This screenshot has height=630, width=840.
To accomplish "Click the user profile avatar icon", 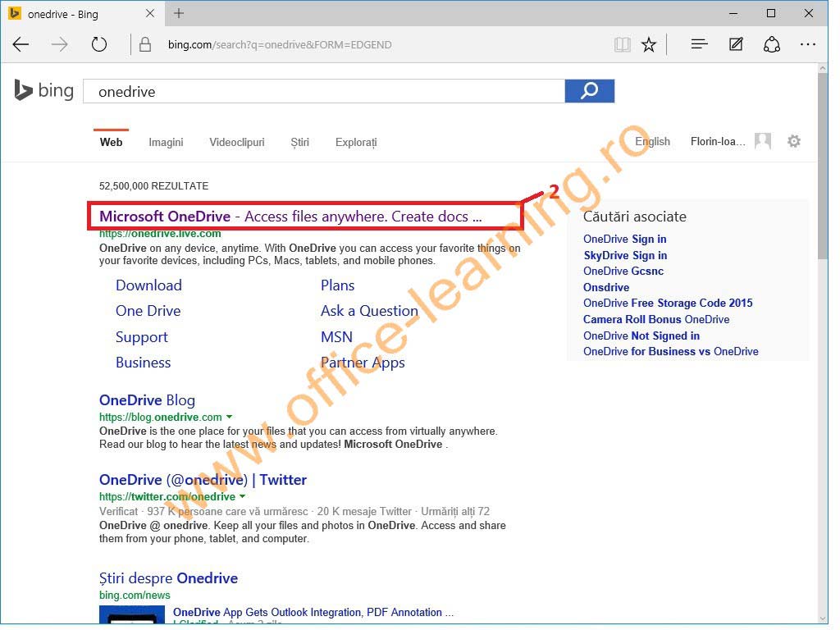I will tap(763, 141).
